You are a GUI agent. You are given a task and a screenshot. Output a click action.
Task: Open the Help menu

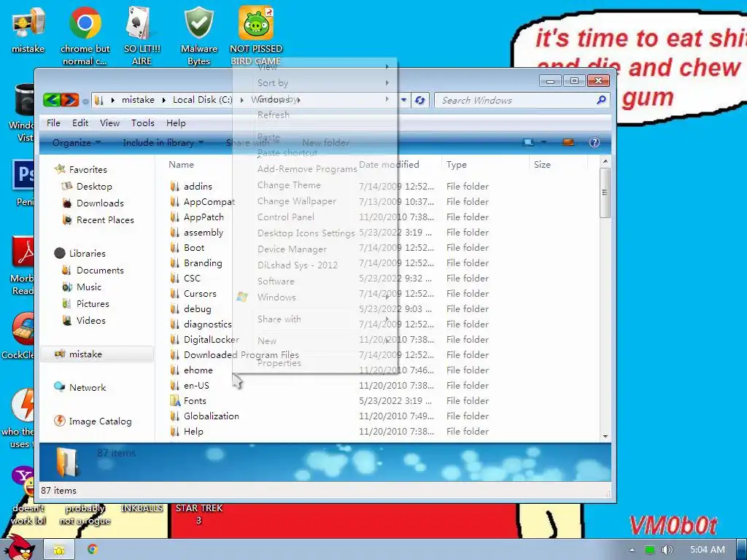pos(176,122)
